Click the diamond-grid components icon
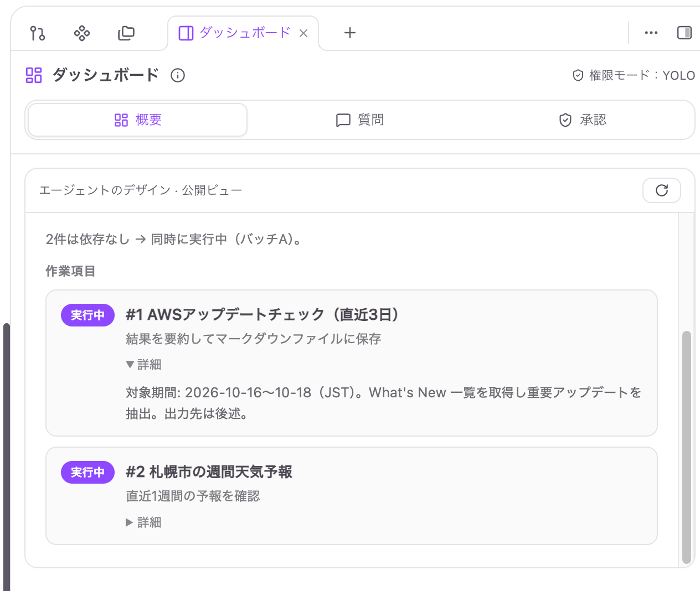700x591 pixels. click(x=82, y=33)
